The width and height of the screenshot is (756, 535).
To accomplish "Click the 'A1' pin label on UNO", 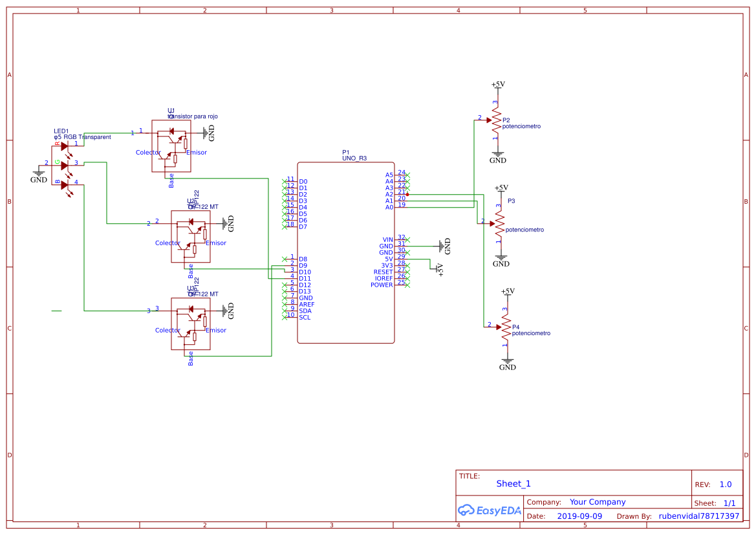I will click(x=389, y=201).
